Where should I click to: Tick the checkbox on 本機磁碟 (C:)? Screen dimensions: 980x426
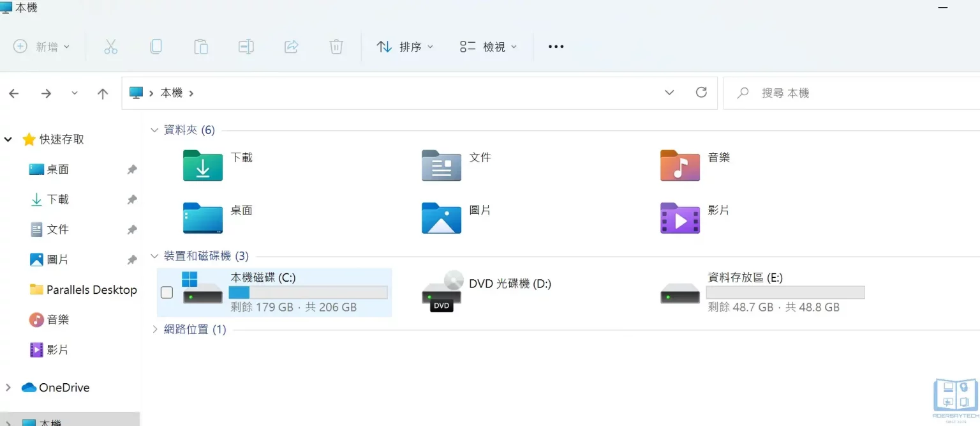click(x=167, y=293)
